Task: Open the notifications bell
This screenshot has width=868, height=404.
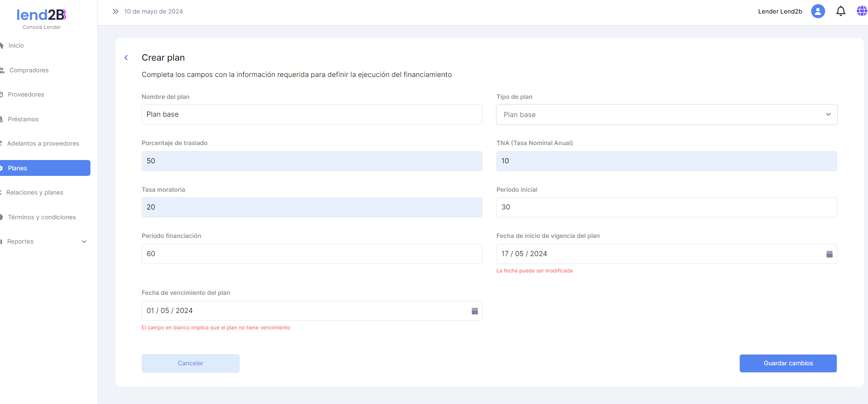Action: tap(840, 11)
